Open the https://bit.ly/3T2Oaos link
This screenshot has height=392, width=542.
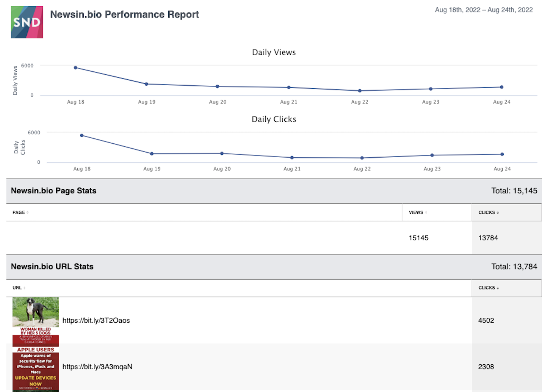(x=96, y=320)
